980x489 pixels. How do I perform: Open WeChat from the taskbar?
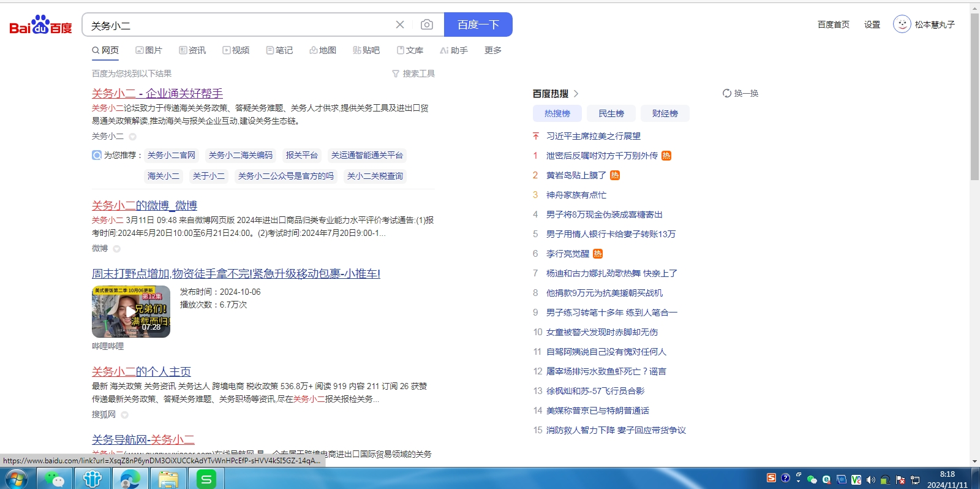(x=55, y=479)
